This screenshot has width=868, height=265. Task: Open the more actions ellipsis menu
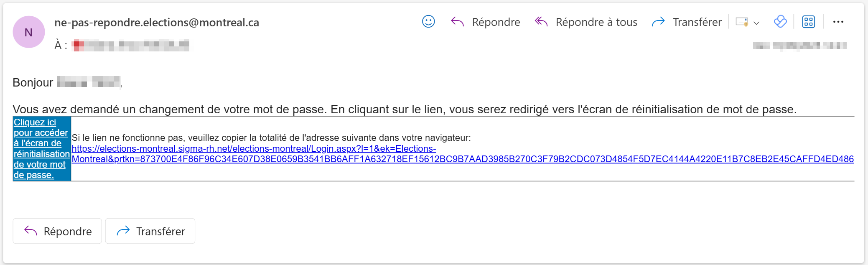coord(838,22)
